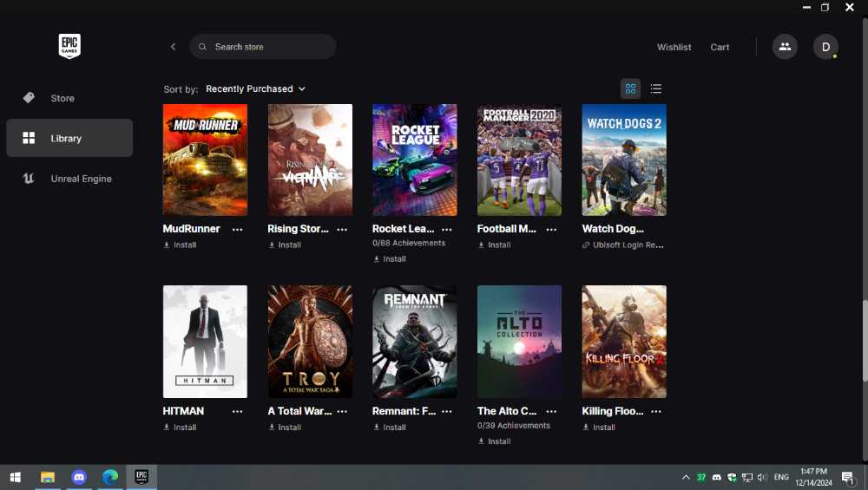Open the HITMAN cover art
This screenshot has width=868, height=490.
(x=205, y=342)
